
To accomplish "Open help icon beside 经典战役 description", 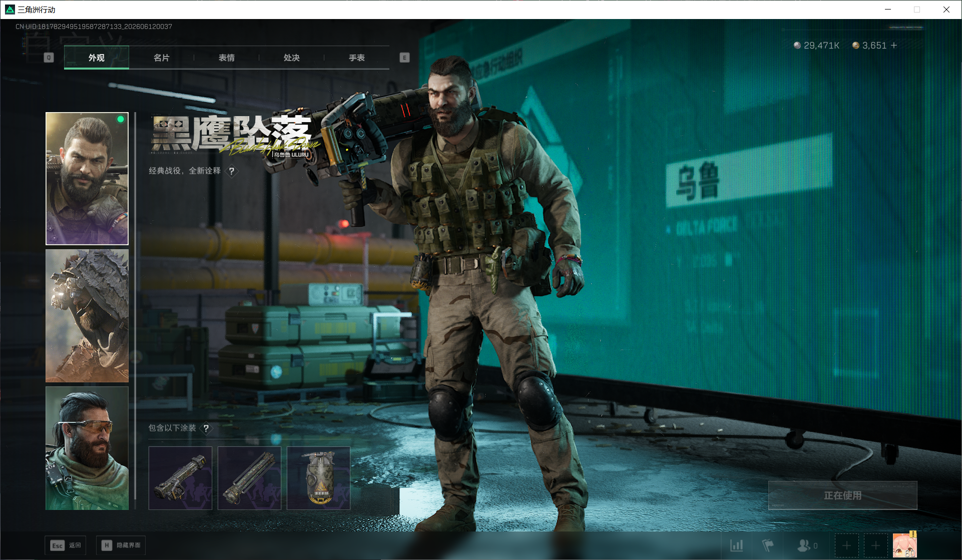I will coord(231,171).
